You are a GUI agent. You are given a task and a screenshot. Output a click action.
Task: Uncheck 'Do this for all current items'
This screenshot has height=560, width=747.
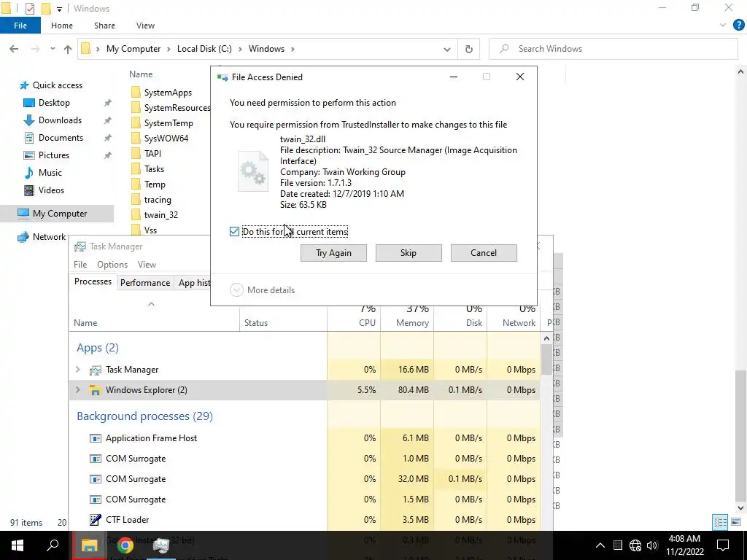pyautogui.click(x=234, y=232)
